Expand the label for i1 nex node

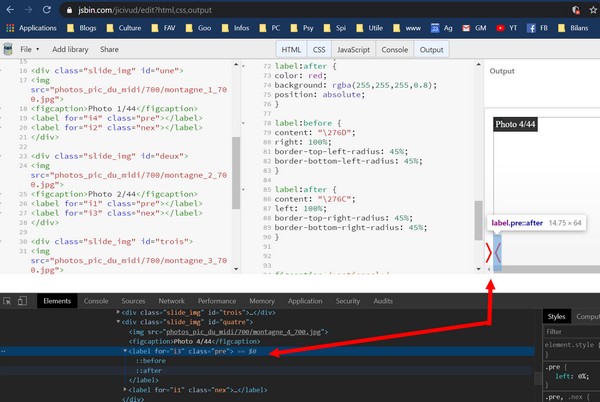(x=125, y=389)
